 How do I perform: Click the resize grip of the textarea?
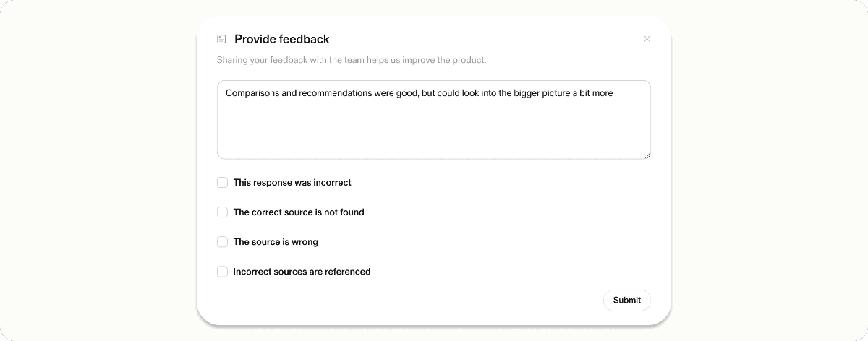[x=647, y=155]
